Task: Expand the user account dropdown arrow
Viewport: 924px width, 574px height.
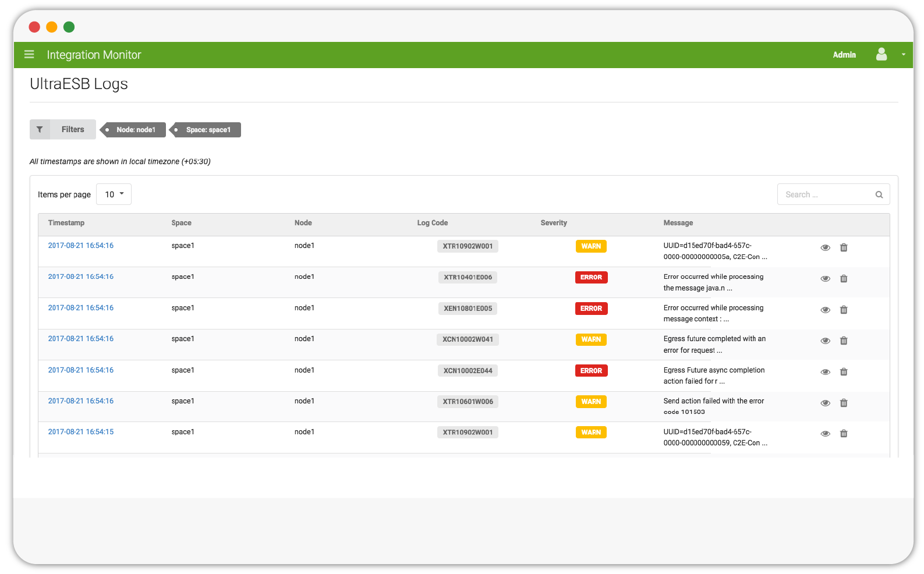Action: coord(904,55)
